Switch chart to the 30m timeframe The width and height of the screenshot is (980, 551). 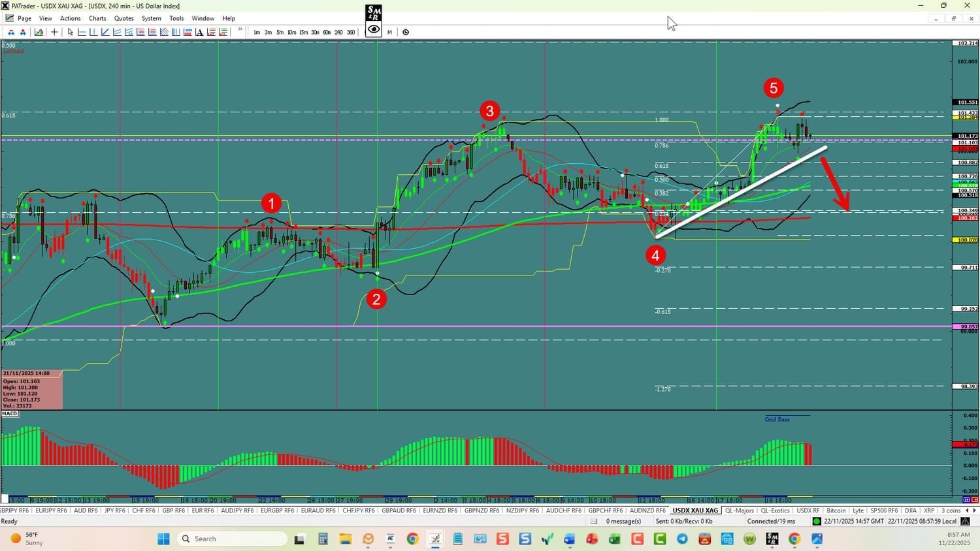[315, 32]
